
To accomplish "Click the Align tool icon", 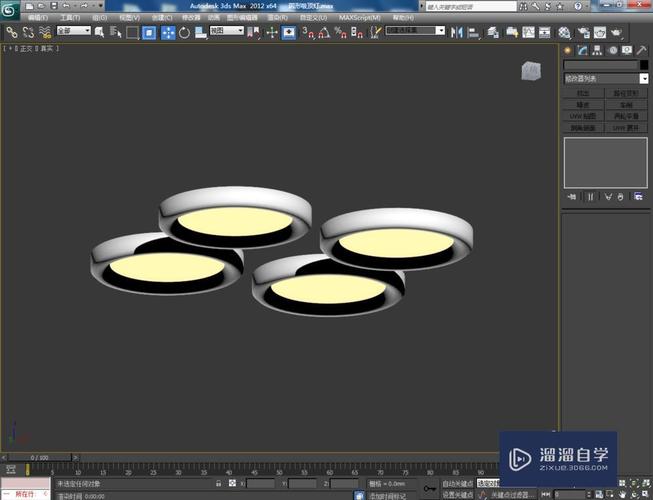I will point(474,32).
